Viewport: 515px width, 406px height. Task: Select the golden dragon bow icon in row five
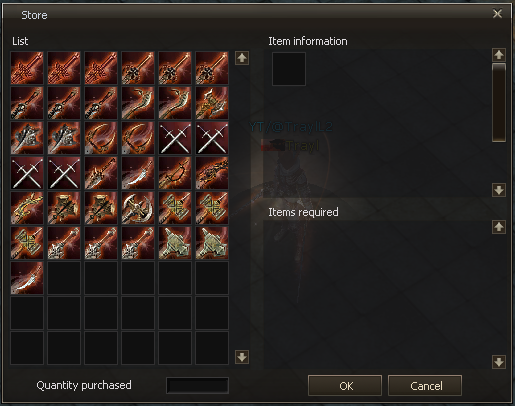pyautogui.click(x=27, y=208)
